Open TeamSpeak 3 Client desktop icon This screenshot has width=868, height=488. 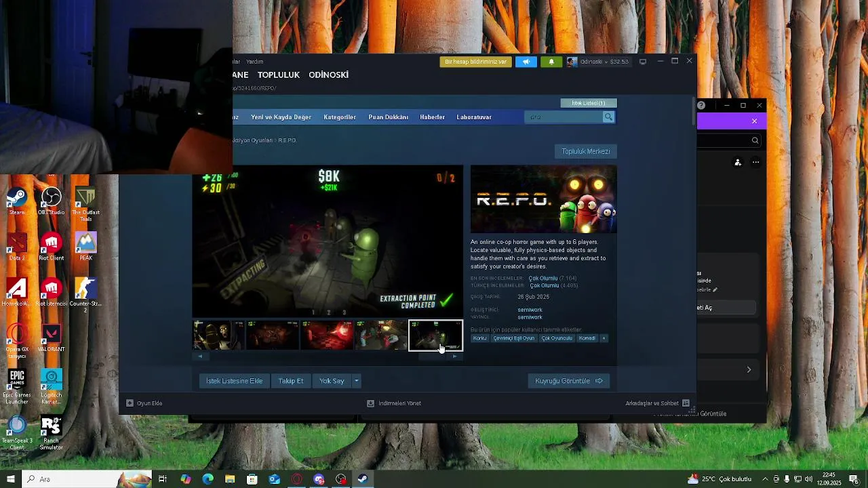17,432
